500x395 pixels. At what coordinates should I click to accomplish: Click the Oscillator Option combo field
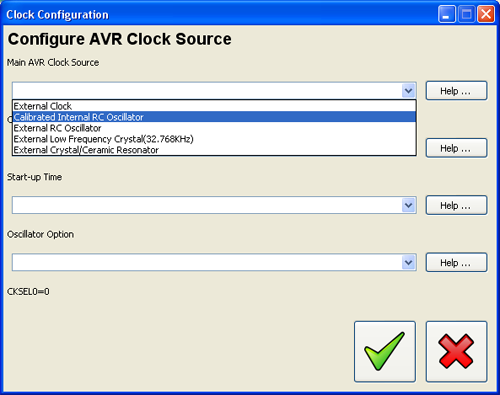click(x=214, y=262)
